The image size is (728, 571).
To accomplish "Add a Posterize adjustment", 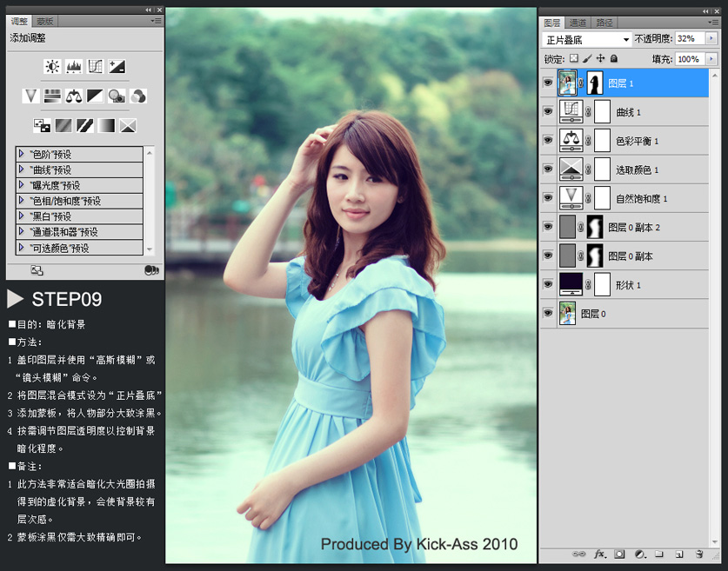I will (63, 126).
